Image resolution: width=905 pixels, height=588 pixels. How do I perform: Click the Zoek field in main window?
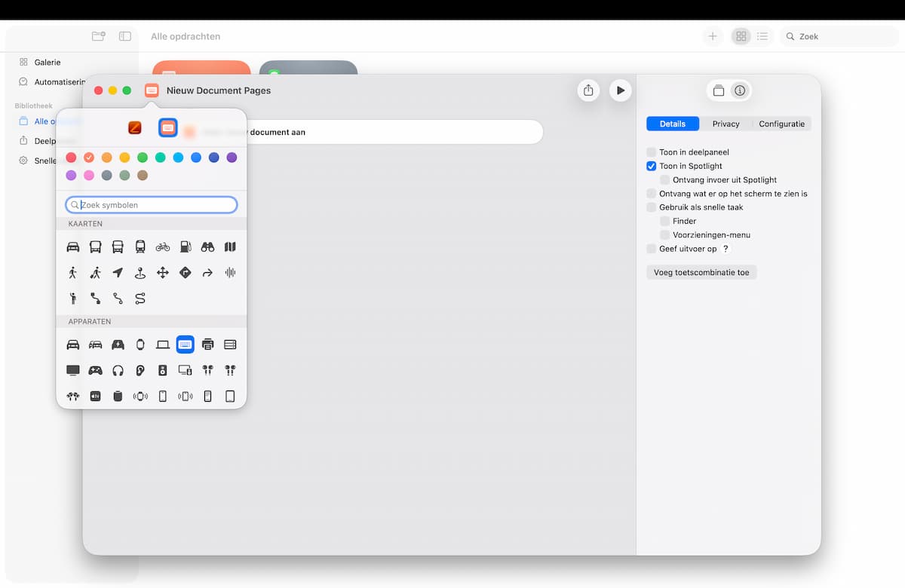[839, 36]
